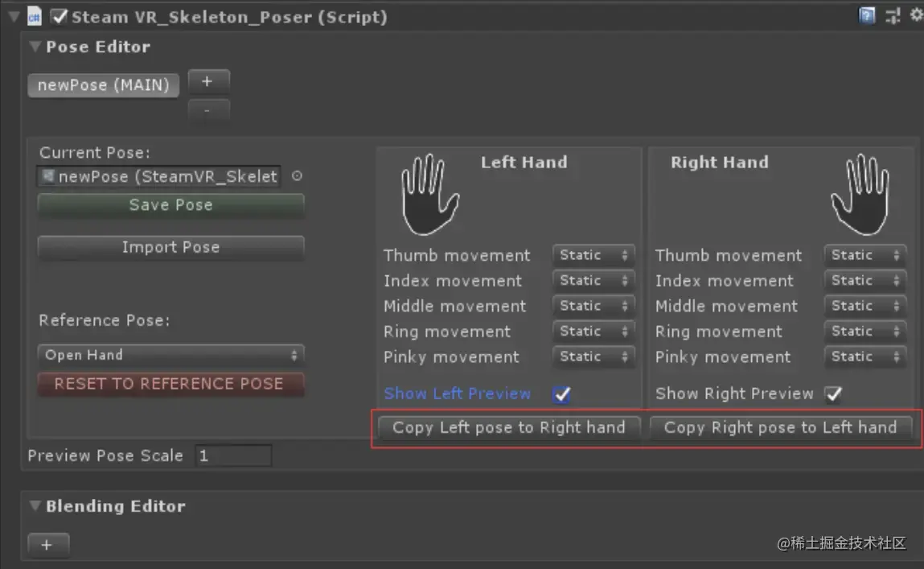Click the Preview Pose Scale label

[x=105, y=456]
